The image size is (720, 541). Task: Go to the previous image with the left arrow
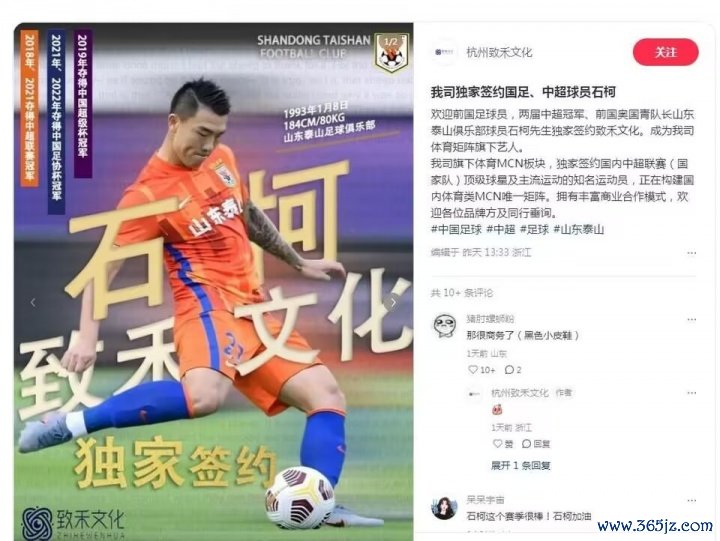pyautogui.click(x=33, y=302)
